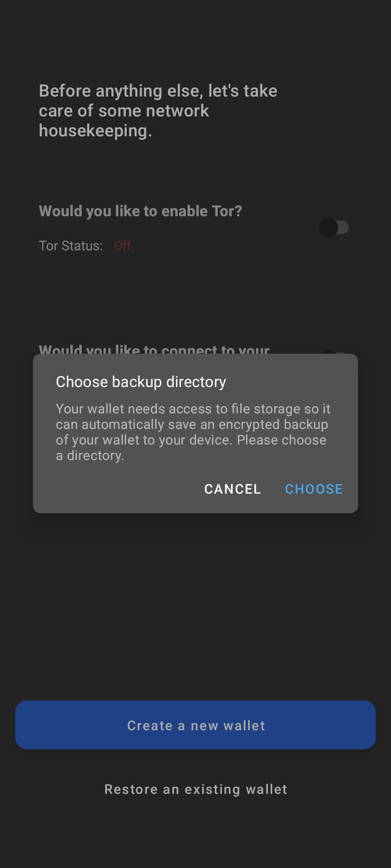This screenshot has height=868, width=391.
Task: Enable the Tor toggle switch
Action: pos(334,227)
